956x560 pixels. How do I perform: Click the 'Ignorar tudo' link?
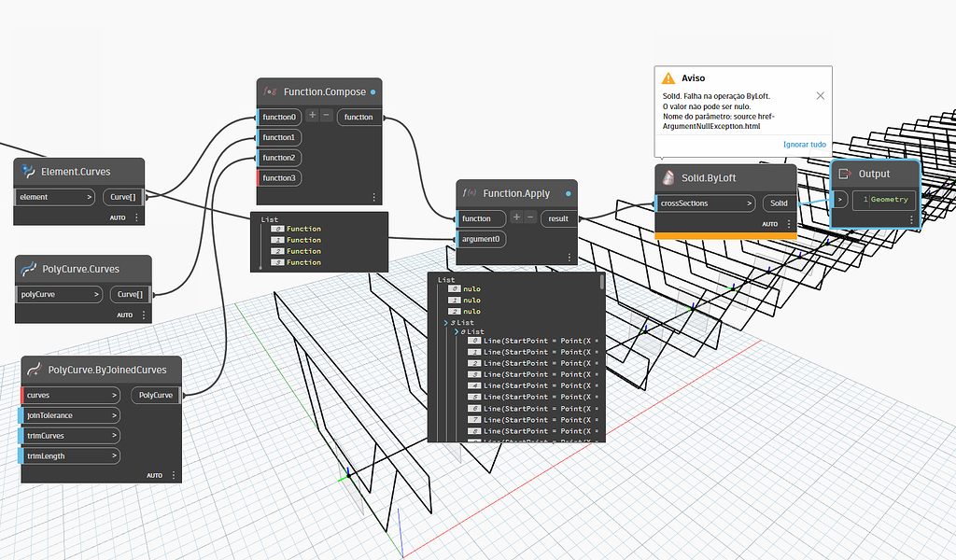pyautogui.click(x=804, y=145)
